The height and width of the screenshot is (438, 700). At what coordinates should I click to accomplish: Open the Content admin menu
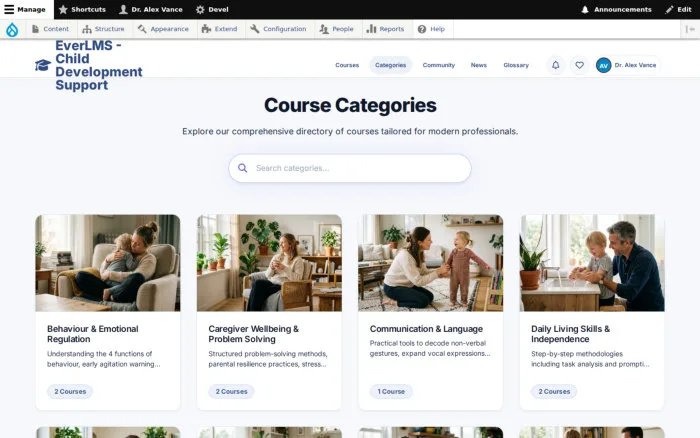click(50, 29)
